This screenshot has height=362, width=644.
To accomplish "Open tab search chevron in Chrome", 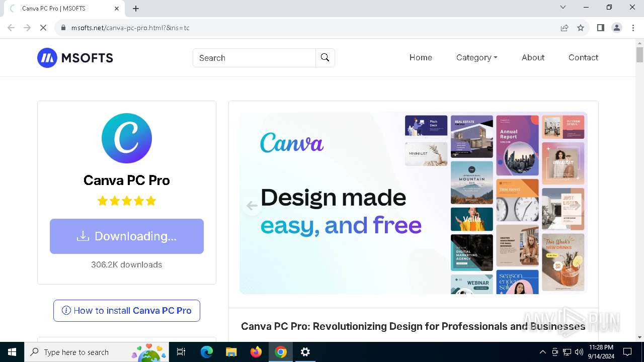I will point(563,7).
